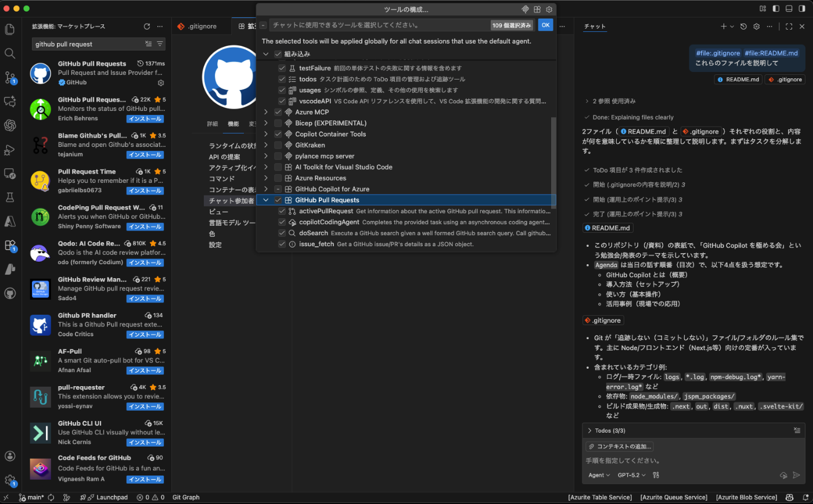Toggle the testFailure tool checkbox
813x504 pixels.
[282, 68]
